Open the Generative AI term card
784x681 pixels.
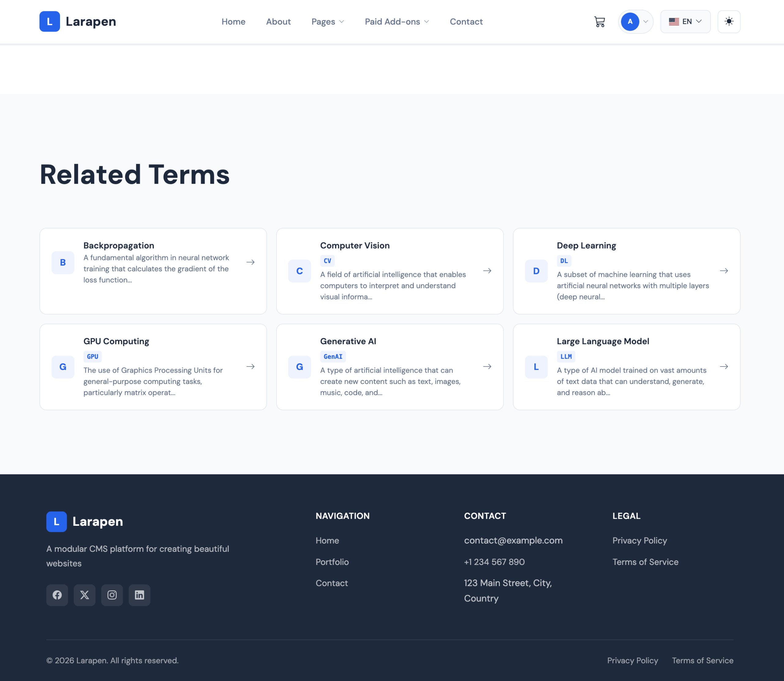click(390, 366)
